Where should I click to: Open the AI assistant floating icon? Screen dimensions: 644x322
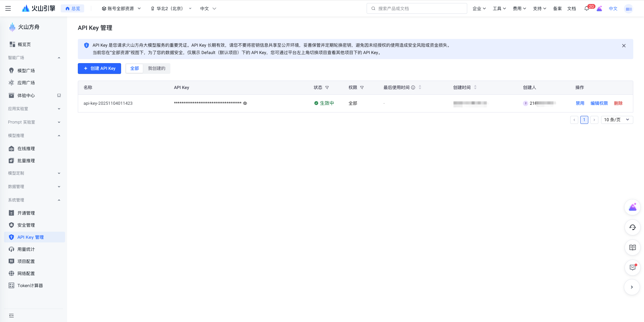pos(632,208)
